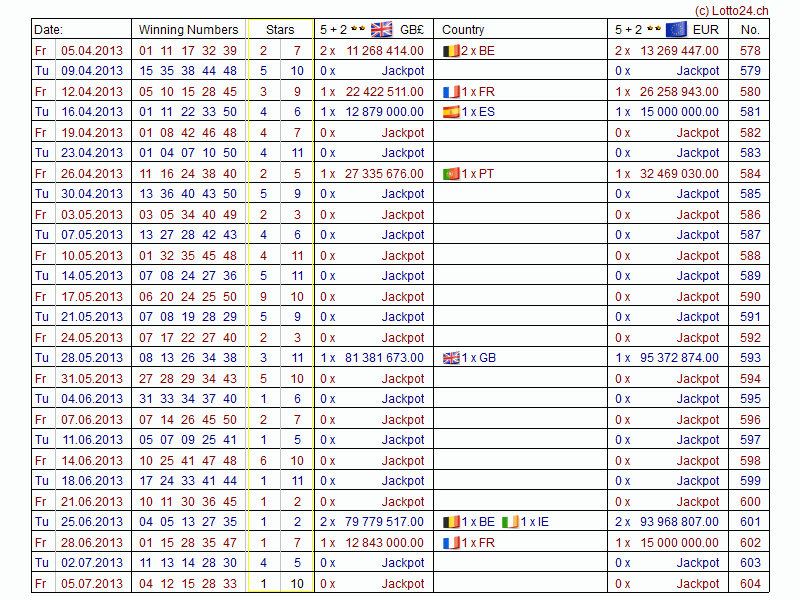
Task: Click the Date column header
Action: point(49,30)
